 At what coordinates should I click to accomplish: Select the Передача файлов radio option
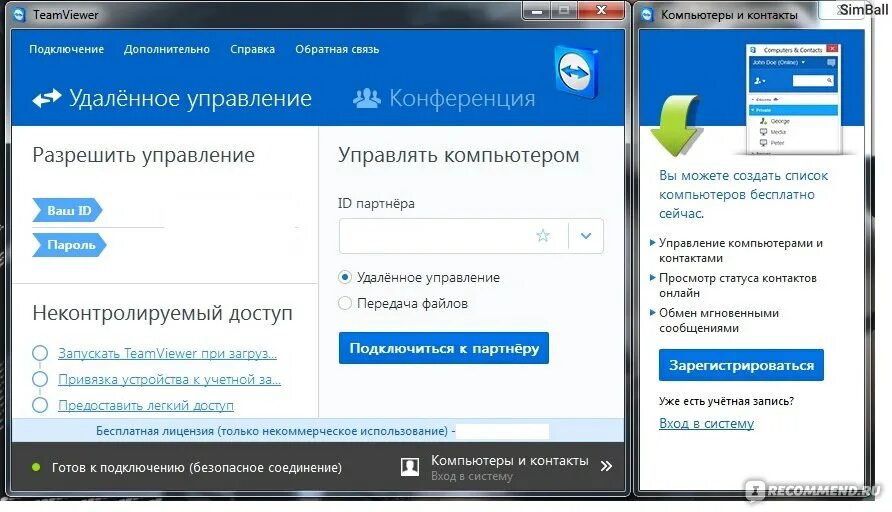[345, 303]
